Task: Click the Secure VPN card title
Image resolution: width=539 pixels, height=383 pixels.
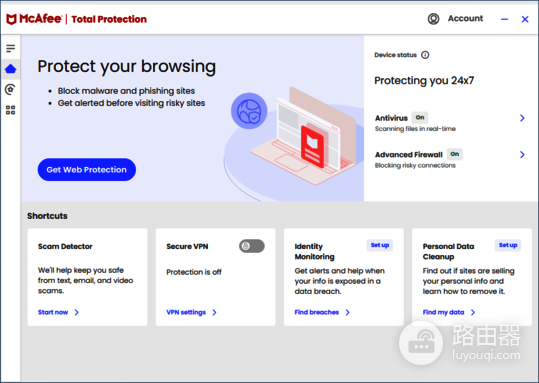Action: (x=187, y=247)
